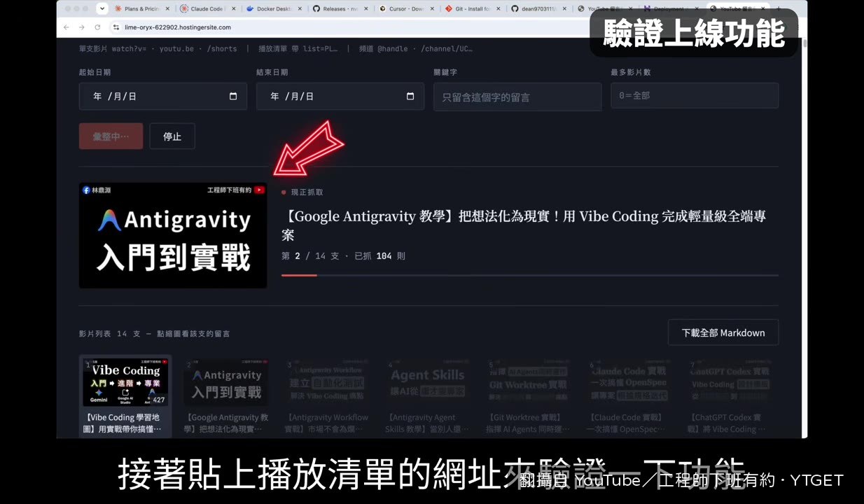Click the address bar URL lime-oryx-622902.hostingersite.com

coord(178,27)
